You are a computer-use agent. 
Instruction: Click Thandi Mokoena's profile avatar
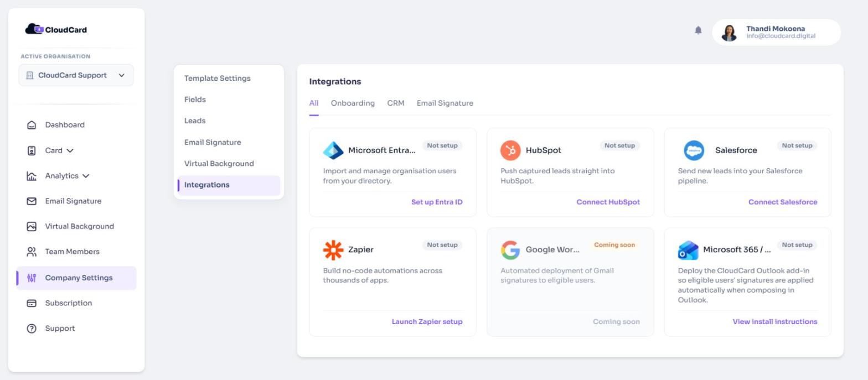(x=729, y=33)
